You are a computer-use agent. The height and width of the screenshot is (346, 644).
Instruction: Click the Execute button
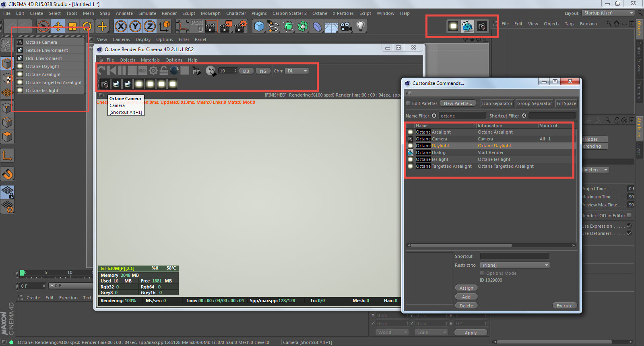coord(564,306)
